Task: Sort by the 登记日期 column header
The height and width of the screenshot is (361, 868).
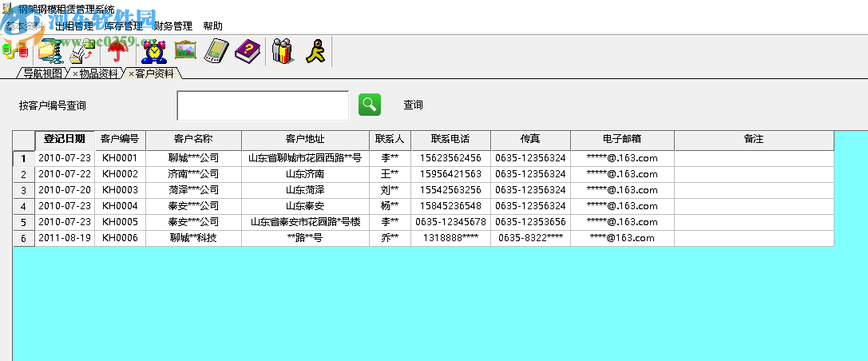Action: pos(64,140)
